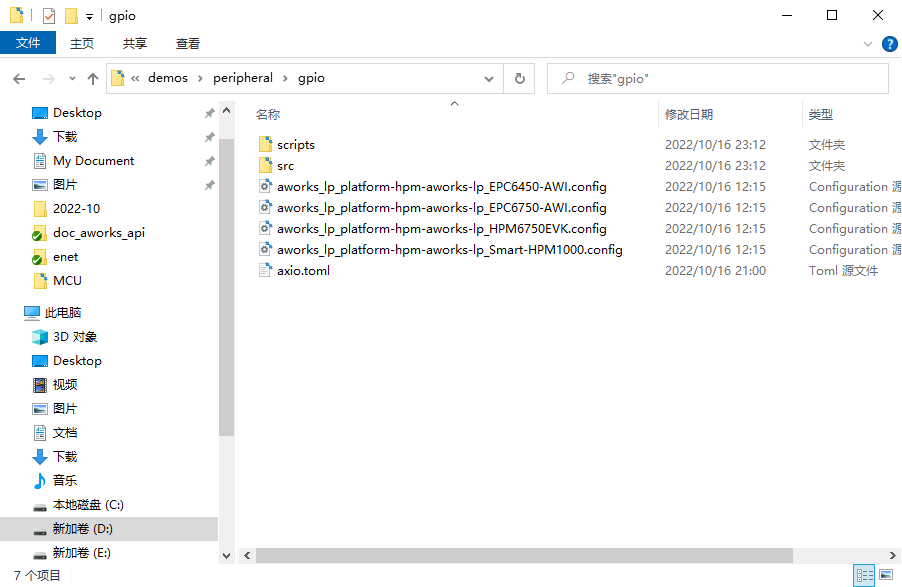Click the folder icon in the address bar
Screen dimensions: 902x587
pyautogui.click(x=118, y=77)
